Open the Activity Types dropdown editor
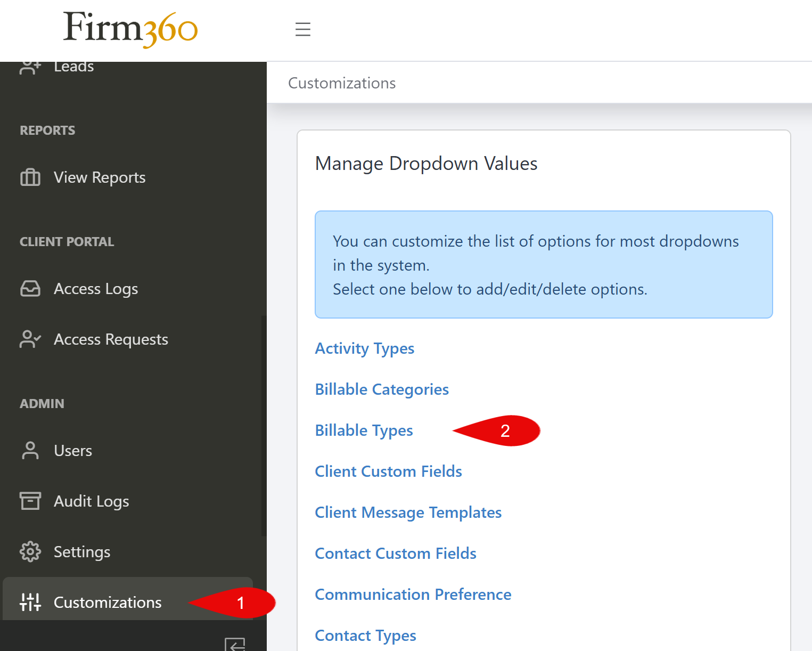Screen dimensions: 812x651 [364, 348]
